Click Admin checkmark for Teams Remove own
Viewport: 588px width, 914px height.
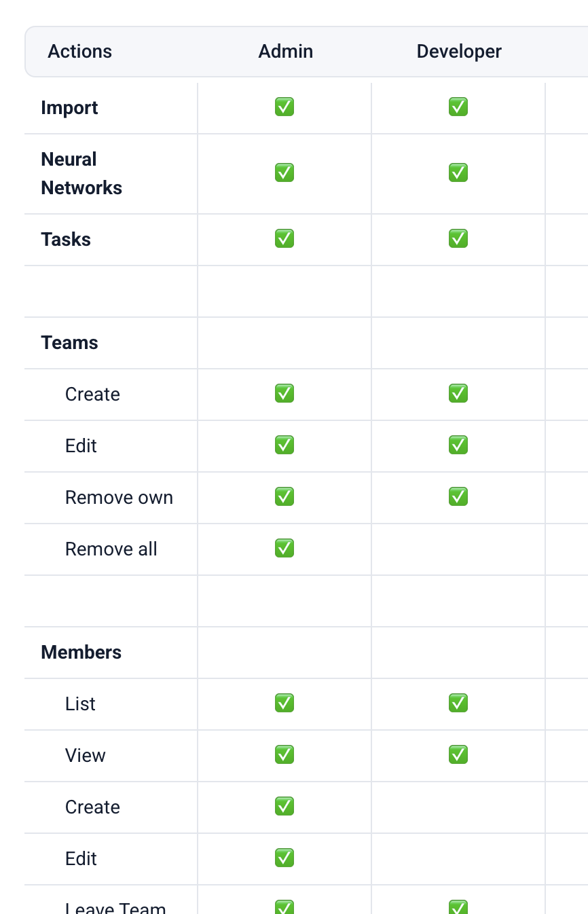point(284,497)
